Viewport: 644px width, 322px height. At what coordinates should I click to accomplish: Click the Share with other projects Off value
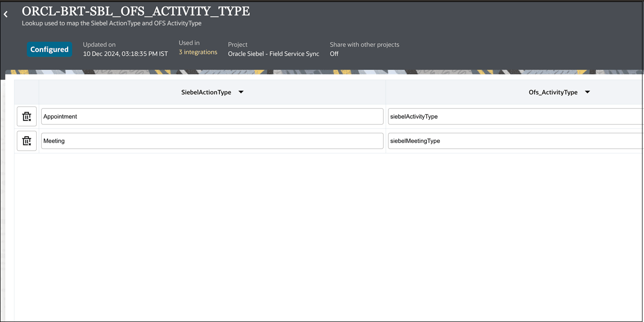(334, 54)
